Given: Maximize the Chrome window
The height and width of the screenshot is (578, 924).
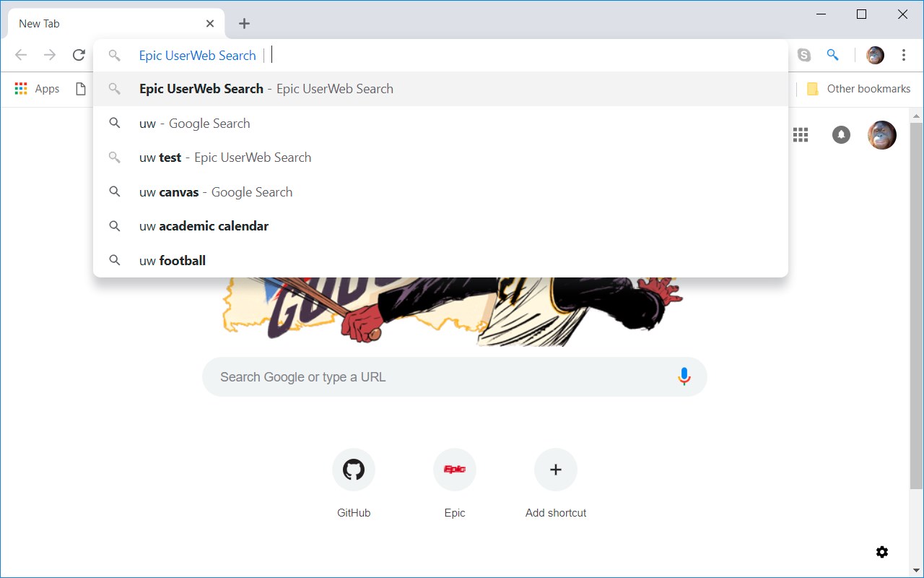Looking at the screenshot, I should click(x=861, y=14).
